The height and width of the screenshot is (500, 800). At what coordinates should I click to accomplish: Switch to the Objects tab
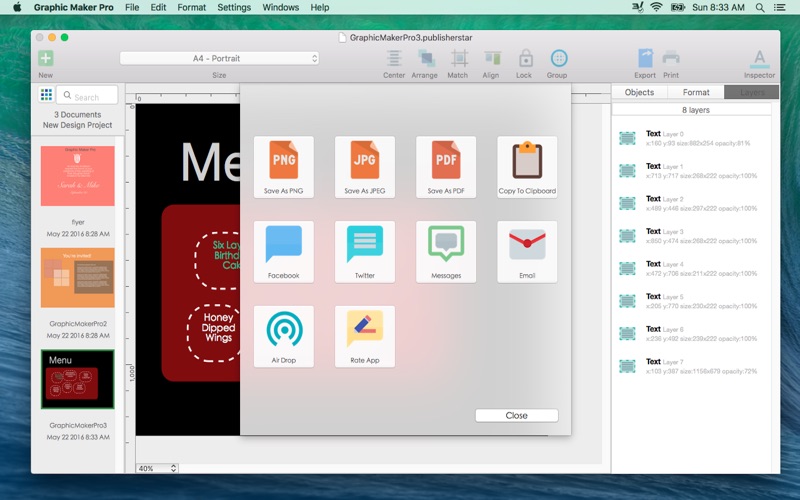click(639, 92)
